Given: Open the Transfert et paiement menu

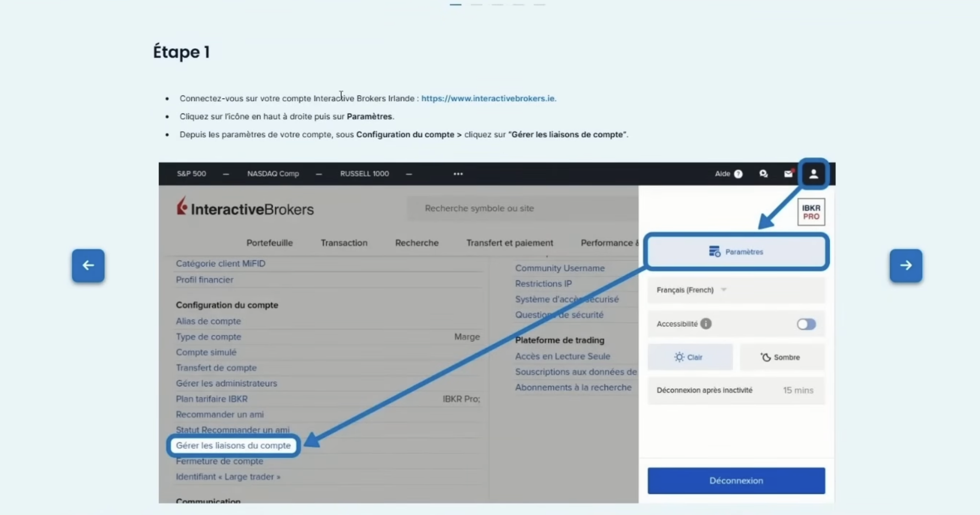Looking at the screenshot, I should tap(510, 243).
